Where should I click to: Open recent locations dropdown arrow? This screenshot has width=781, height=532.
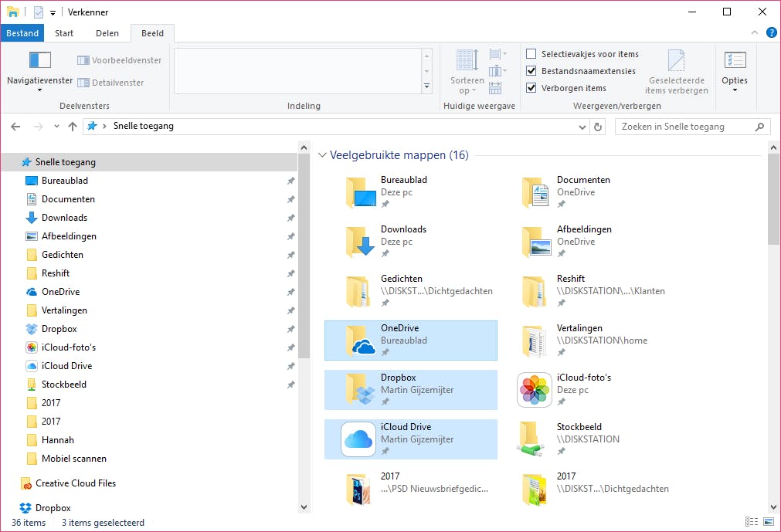pos(56,127)
